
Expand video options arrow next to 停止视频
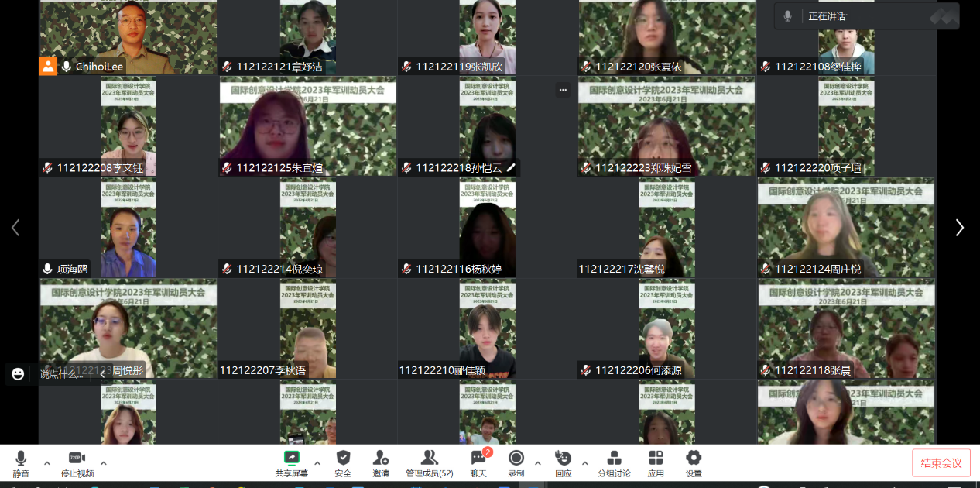point(104,462)
